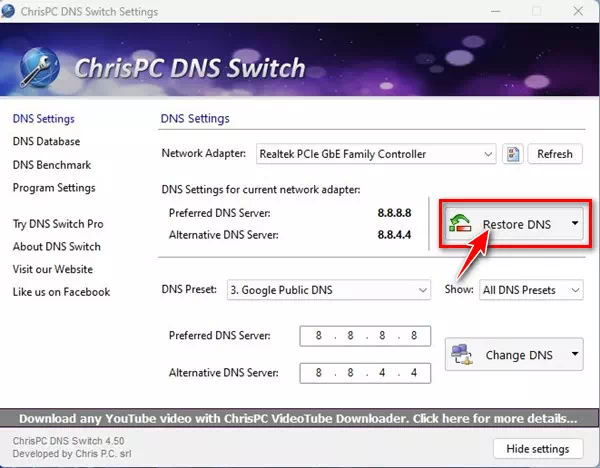Click the ChrisPC VideoTube Downloader banner ad
600x468 pixels.
click(298, 418)
